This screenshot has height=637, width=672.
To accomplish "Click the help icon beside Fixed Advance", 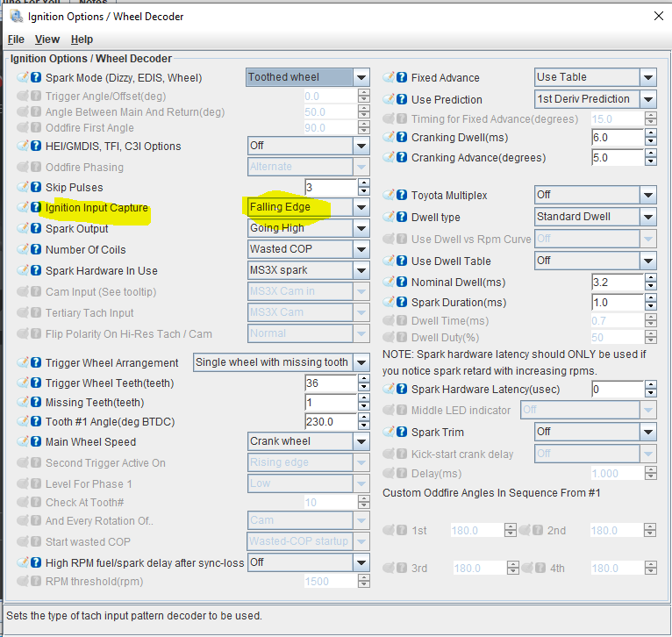I will pyautogui.click(x=402, y=77).
